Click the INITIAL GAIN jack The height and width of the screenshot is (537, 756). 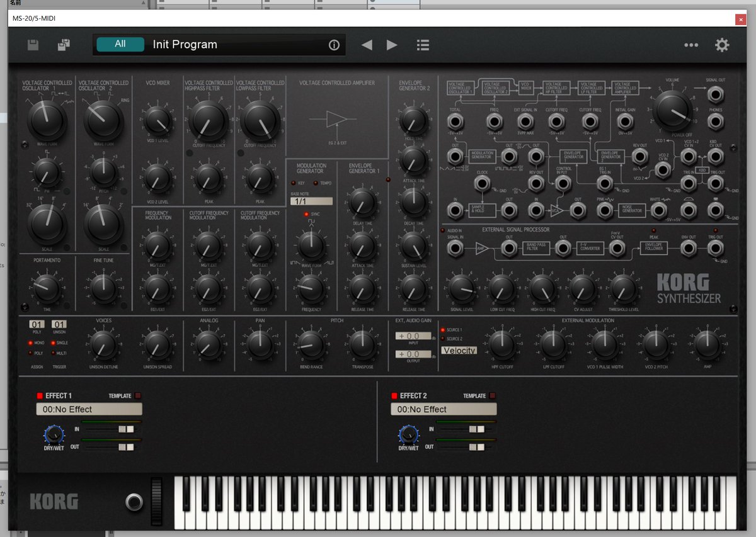click(x=624, y=121)
